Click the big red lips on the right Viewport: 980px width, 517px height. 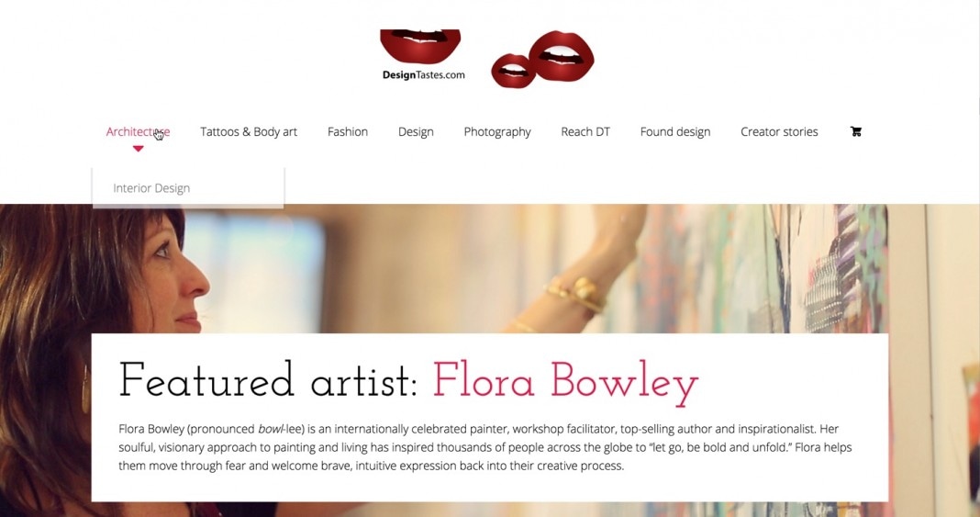(562, 55)
